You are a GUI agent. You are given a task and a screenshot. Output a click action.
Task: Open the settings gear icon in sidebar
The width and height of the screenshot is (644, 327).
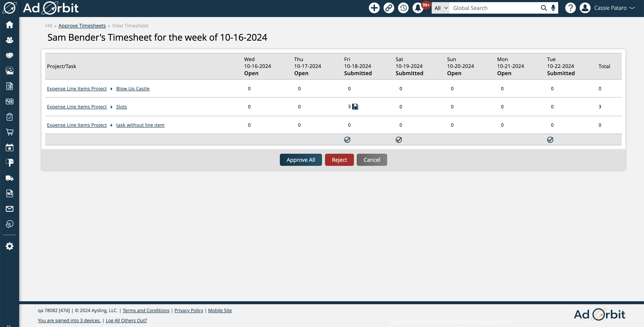10,246
